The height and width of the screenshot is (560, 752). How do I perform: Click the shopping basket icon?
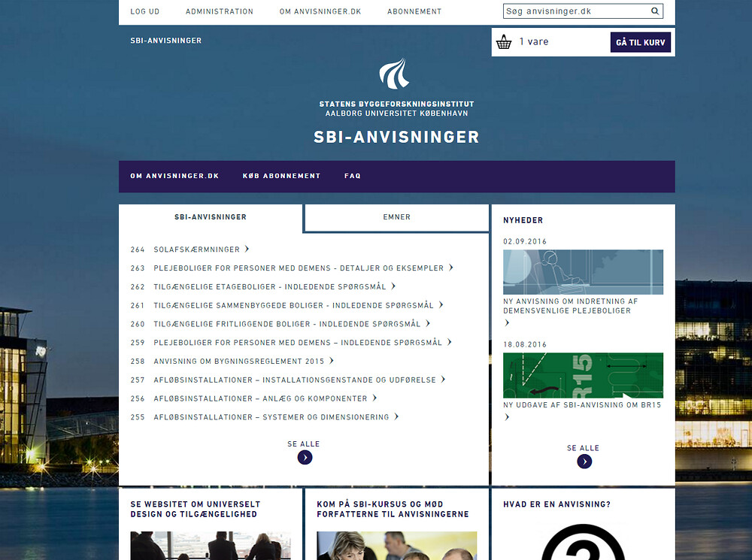(x=504, y=41)
